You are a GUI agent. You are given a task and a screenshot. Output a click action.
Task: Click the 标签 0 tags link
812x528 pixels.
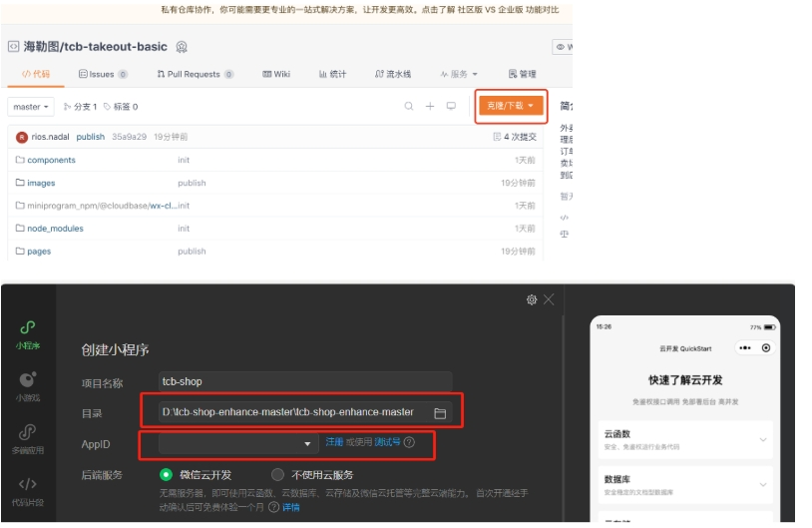[x=121, y=107]
